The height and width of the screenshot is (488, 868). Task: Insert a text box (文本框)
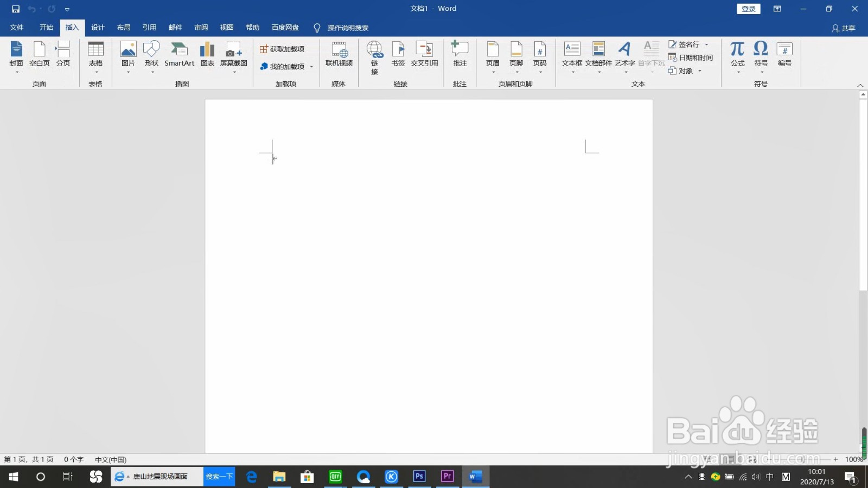pos(572,57)
